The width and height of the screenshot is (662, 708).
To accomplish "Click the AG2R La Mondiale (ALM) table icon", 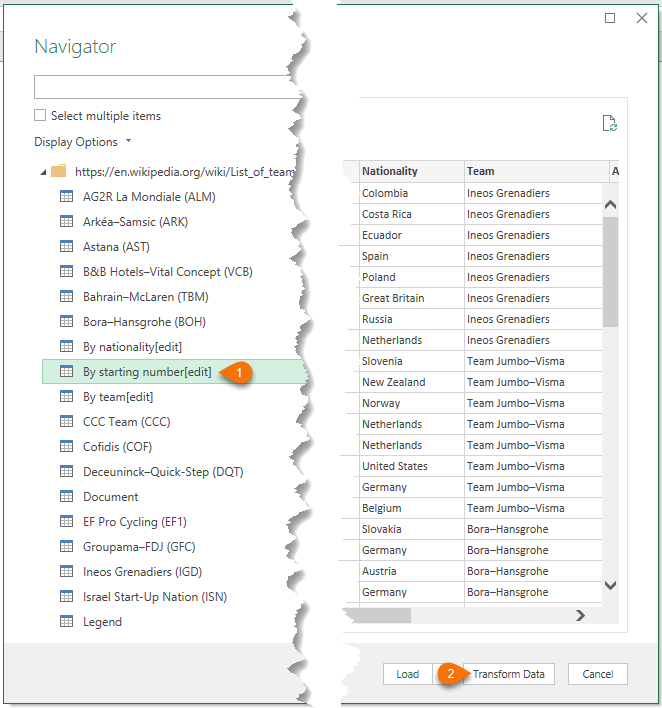I will pyautogui.click(x=66, y=196).
